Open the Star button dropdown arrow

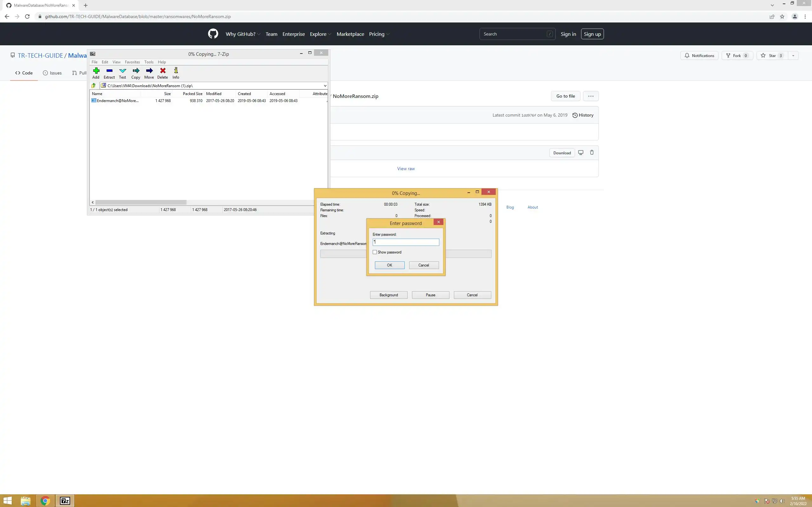pos(793,56)
